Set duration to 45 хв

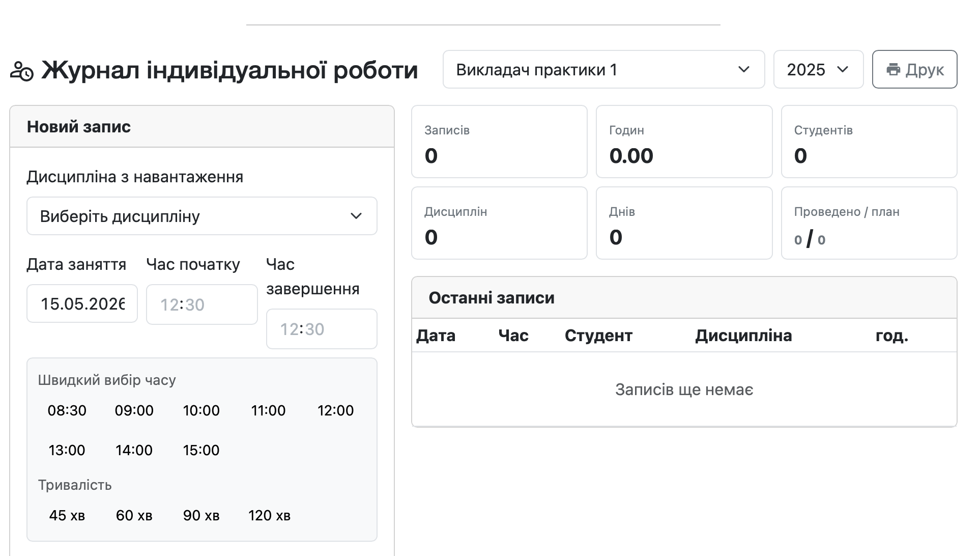(67, 515)
